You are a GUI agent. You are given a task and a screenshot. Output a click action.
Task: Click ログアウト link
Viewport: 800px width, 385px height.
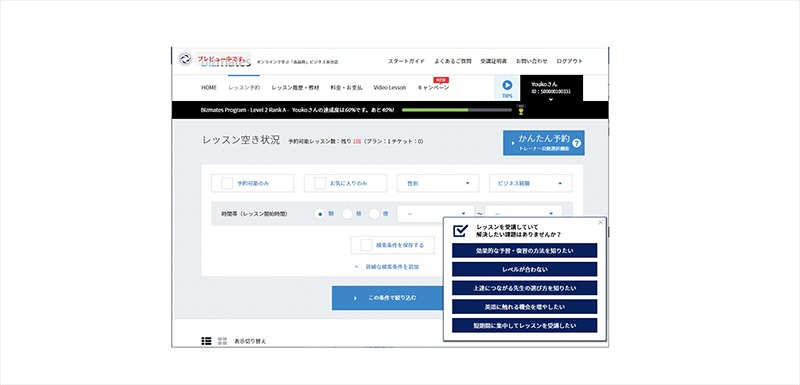coord(569,61)
